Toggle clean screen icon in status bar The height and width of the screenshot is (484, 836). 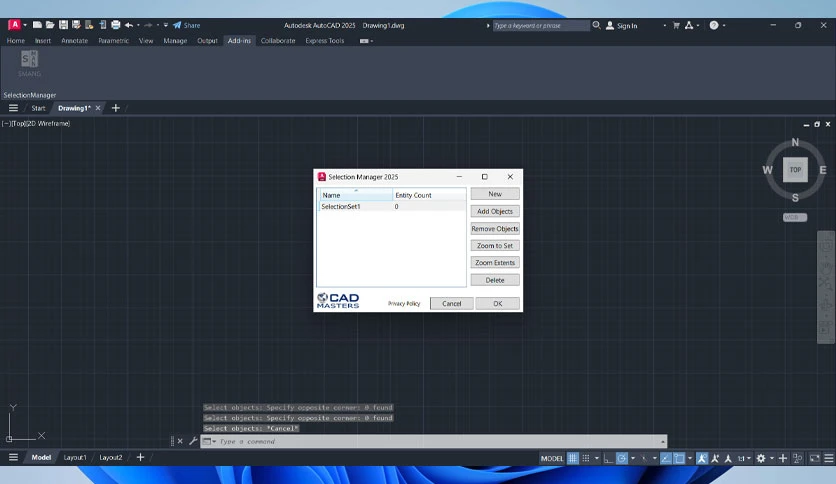[x=815, y=458]
